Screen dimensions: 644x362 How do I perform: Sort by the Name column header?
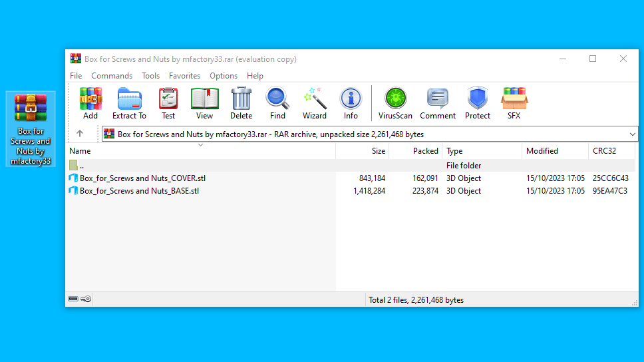201,151
